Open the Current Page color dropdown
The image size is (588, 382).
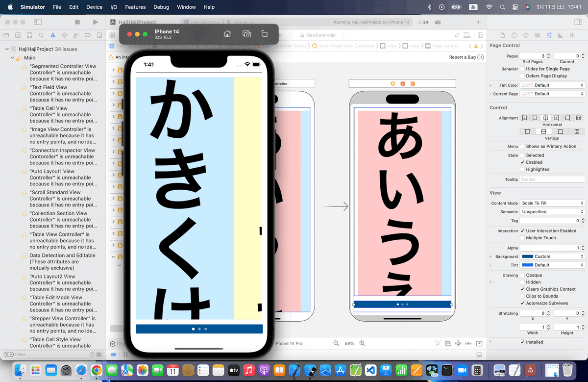coord(552,94)
